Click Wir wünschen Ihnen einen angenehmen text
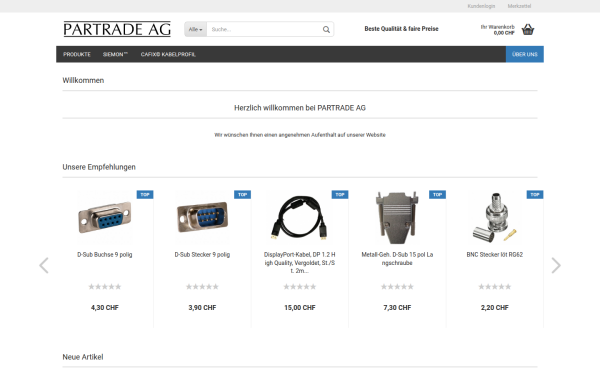 click(x=300, y=135)
